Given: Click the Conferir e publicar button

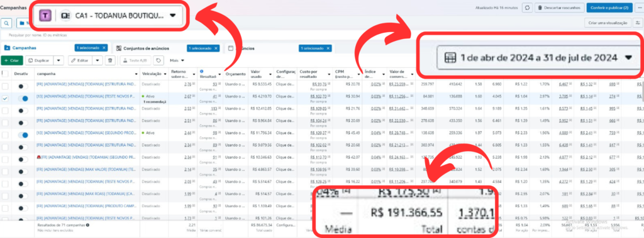Looking at the screenshot, I should click(x=609, y=8).
